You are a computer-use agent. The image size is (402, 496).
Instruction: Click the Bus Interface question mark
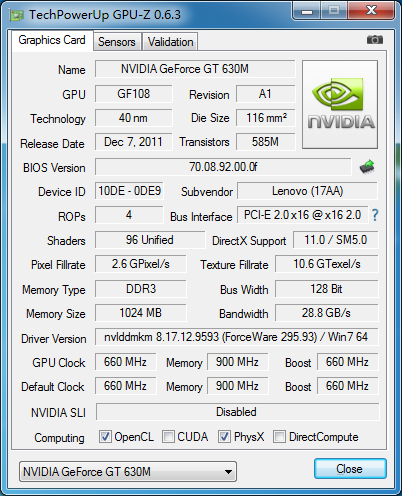375,215
